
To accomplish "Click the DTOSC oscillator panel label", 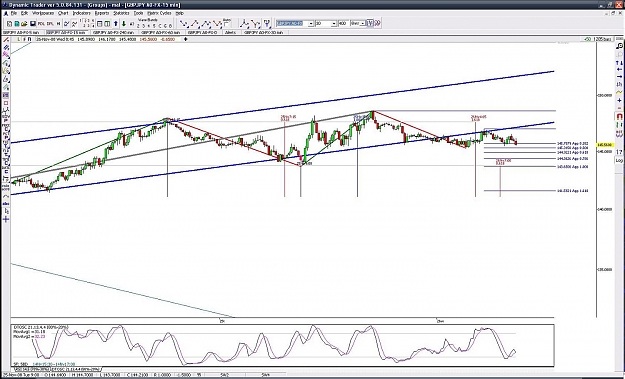I will pos(41,327).
